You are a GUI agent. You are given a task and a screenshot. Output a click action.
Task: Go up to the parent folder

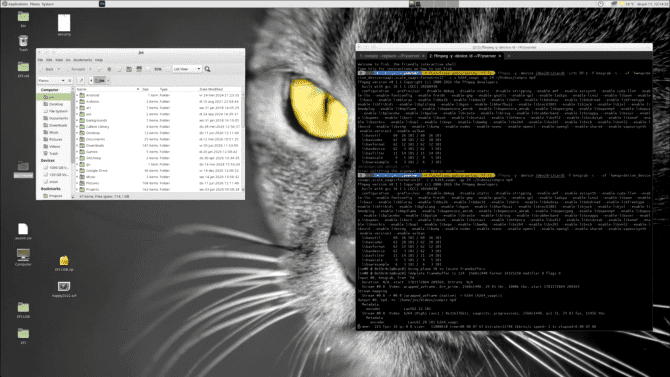(99, 69)
